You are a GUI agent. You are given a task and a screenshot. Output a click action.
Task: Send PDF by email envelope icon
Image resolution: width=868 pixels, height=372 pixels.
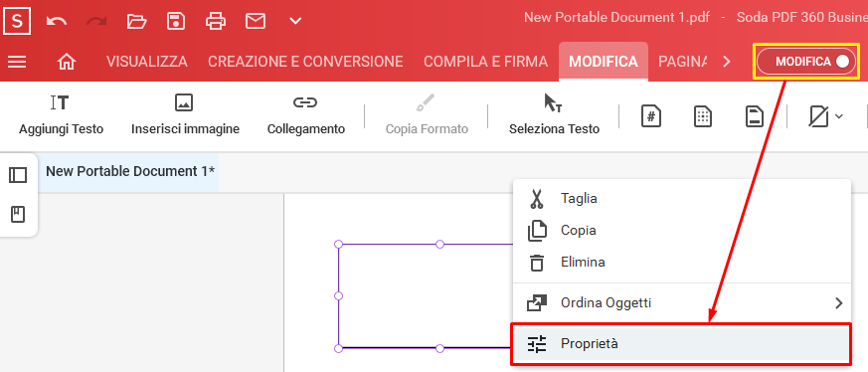point(256,21)
